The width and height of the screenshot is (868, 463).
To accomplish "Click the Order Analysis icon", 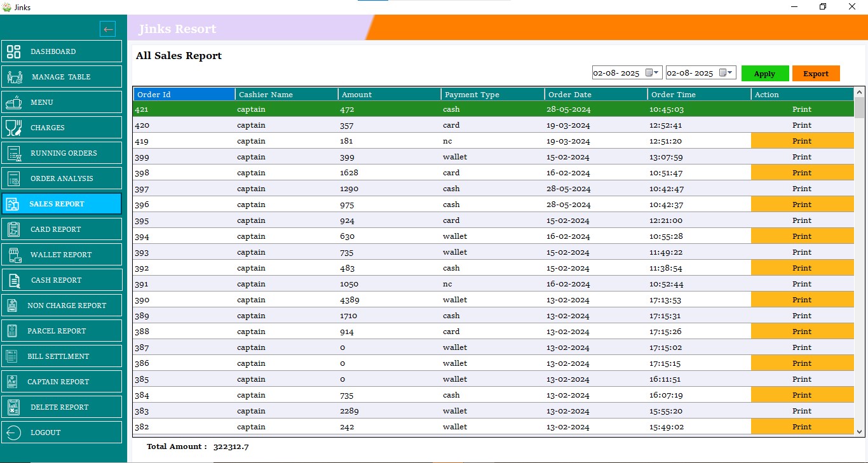I will click(x=14, y=178).
